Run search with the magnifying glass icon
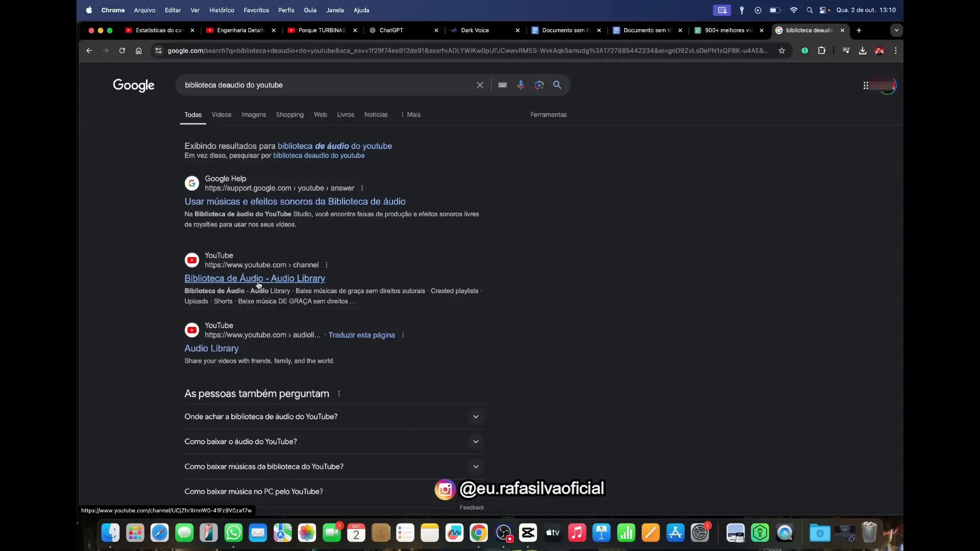Viewport: 980px width, 551px height. [x=557, y=85]
